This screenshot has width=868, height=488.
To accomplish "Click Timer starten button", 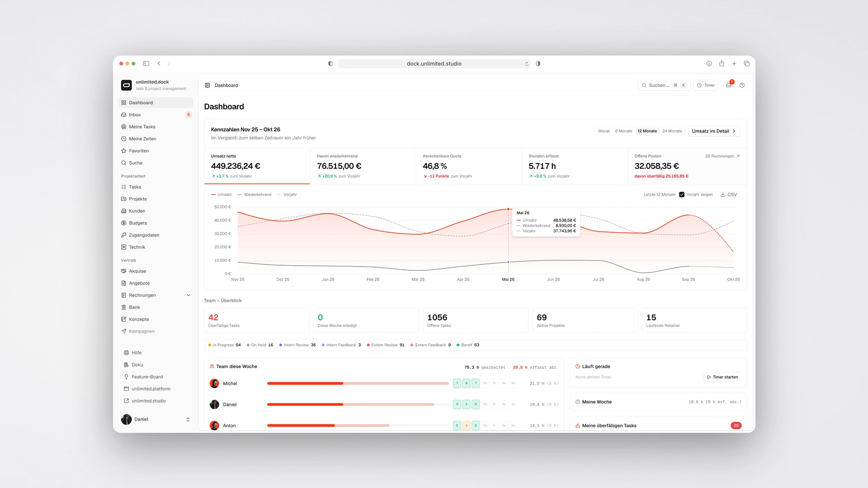I will 722,377.
